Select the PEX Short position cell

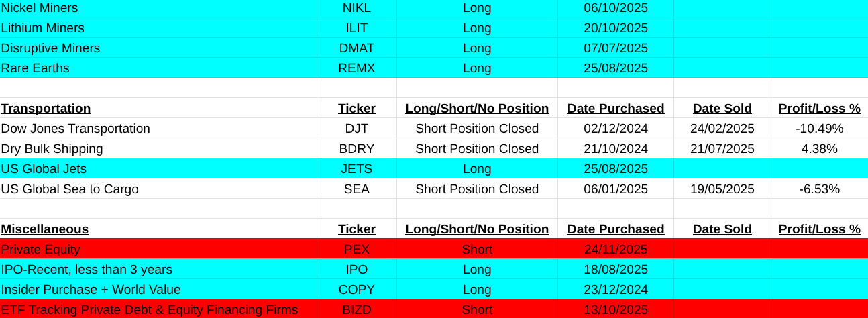point(476,250)
